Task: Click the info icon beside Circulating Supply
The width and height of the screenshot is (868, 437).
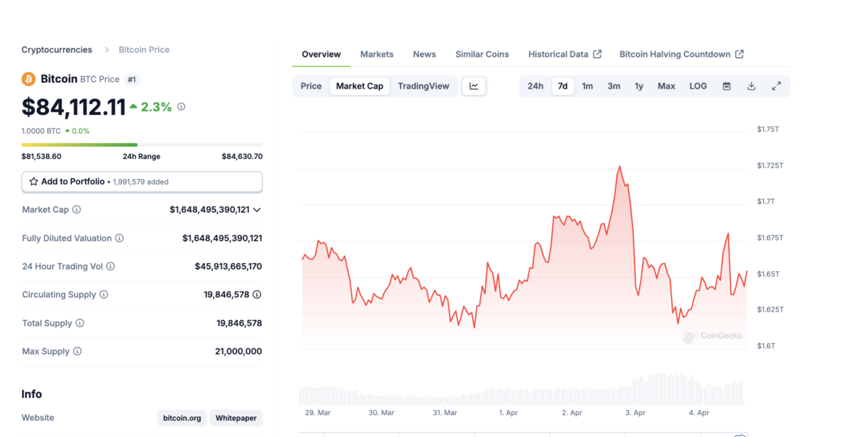Action: (x=104, y=294)
